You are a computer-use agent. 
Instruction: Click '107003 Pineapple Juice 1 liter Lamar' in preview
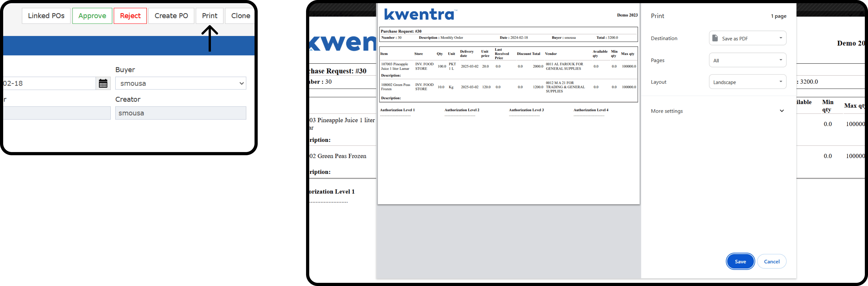pyautogui.click(x=395, y=66)
